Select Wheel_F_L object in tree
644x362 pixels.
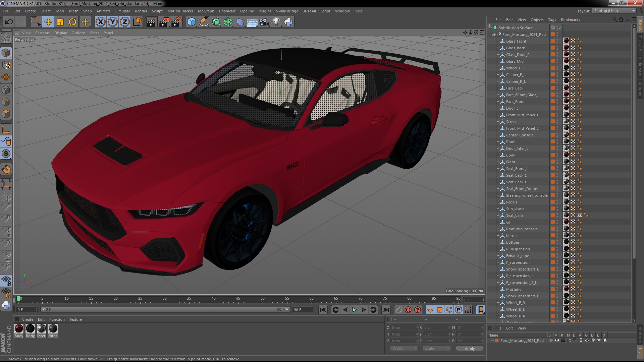pos(515,68)
